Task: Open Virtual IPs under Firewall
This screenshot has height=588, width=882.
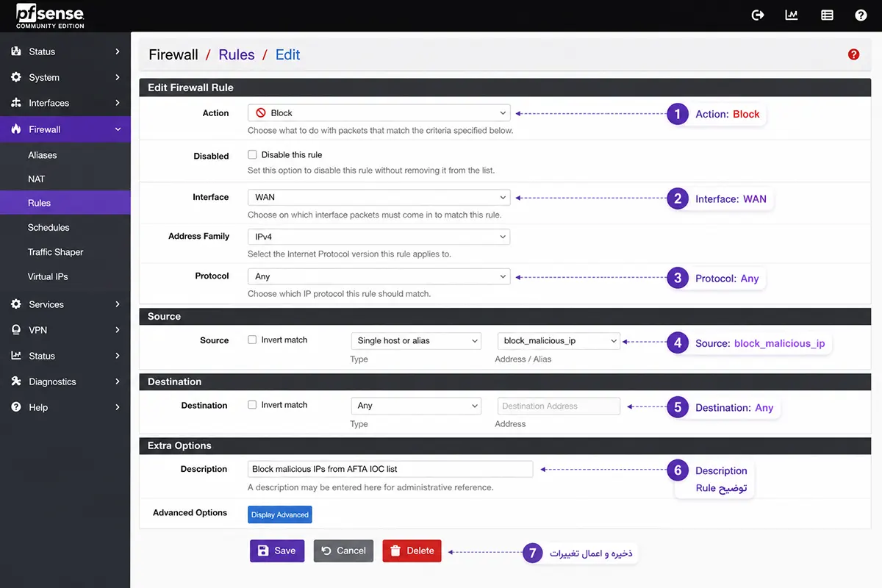Action: (48, 276)
